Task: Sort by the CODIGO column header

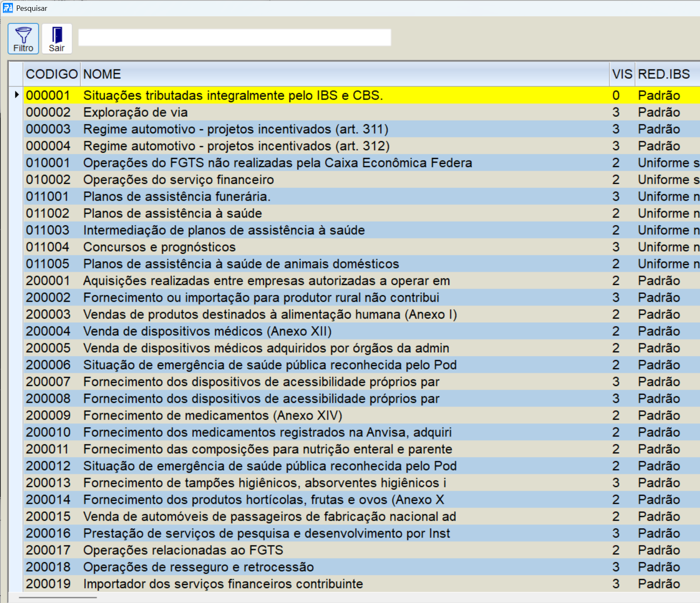Action: pyautogui.click(x=52, y=74)
